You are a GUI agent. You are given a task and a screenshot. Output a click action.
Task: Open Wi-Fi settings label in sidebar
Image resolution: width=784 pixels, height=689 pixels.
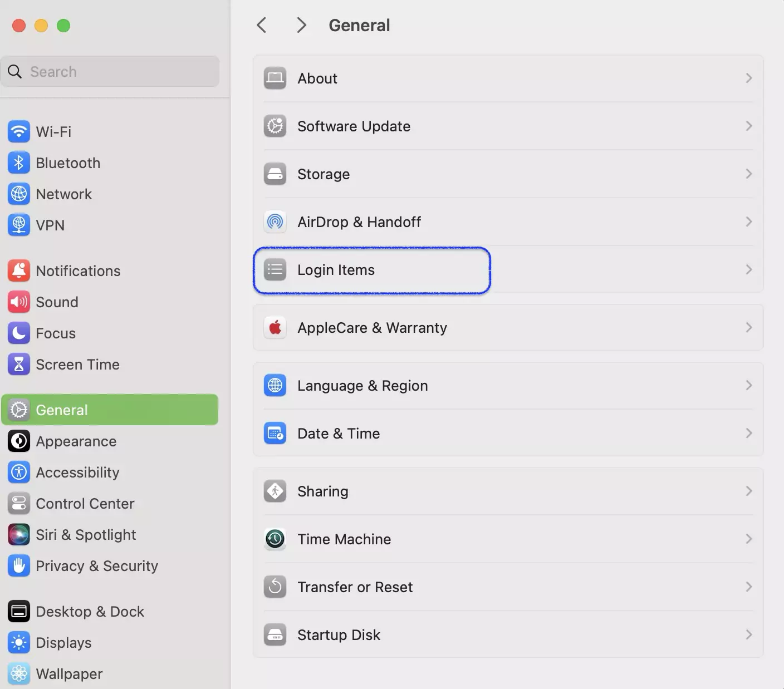(x=53, y=132)
